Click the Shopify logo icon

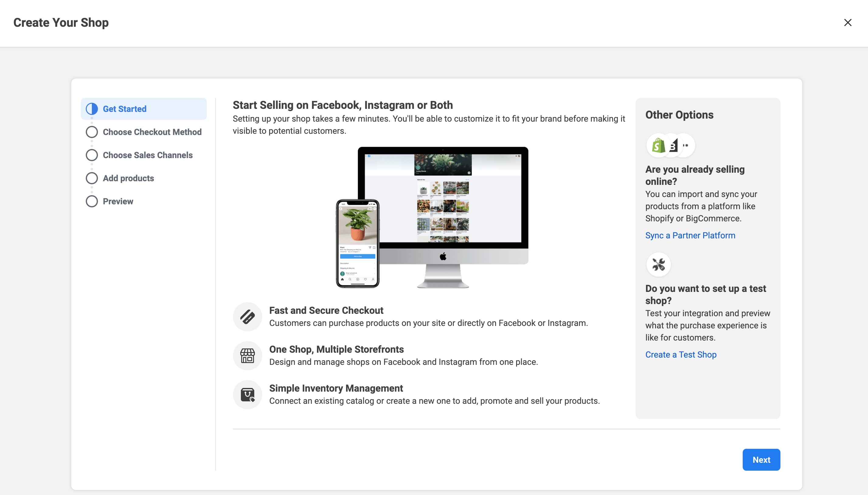tap(658, 146)
